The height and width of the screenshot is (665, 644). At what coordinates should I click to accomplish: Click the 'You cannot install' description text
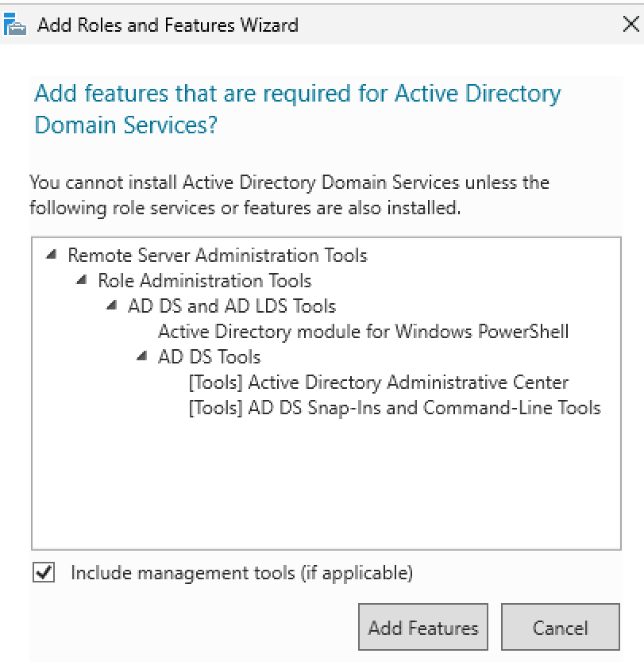[289, 195]
